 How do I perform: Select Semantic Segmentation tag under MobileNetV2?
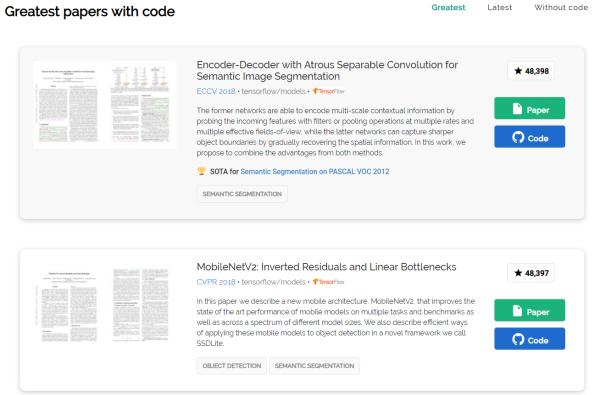coord(314,366)
